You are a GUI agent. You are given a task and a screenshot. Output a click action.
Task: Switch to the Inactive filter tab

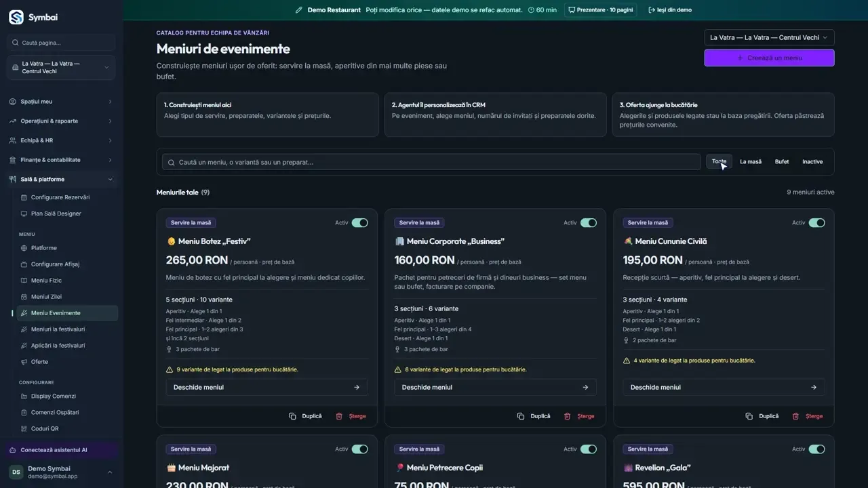[x=812, y=162]
